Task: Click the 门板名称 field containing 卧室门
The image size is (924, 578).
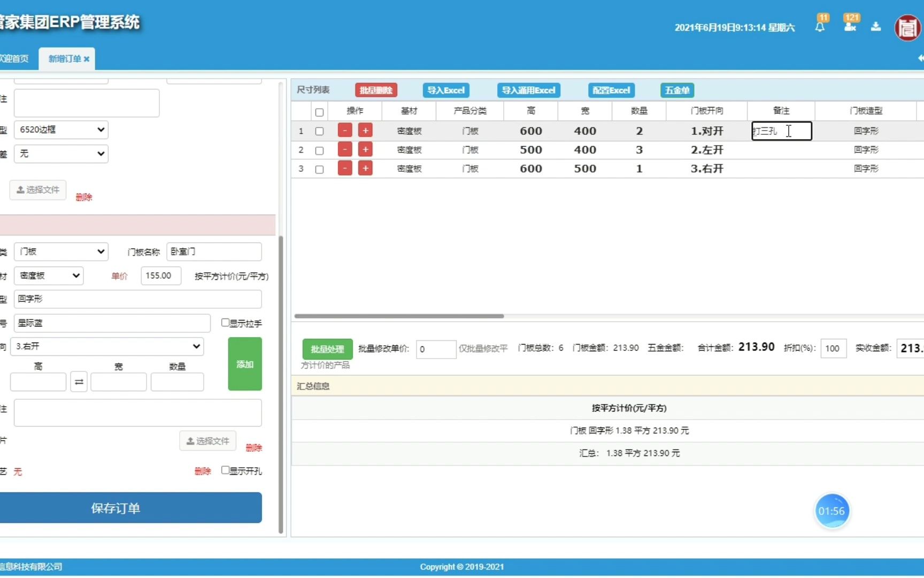Action: pos(214,252)
